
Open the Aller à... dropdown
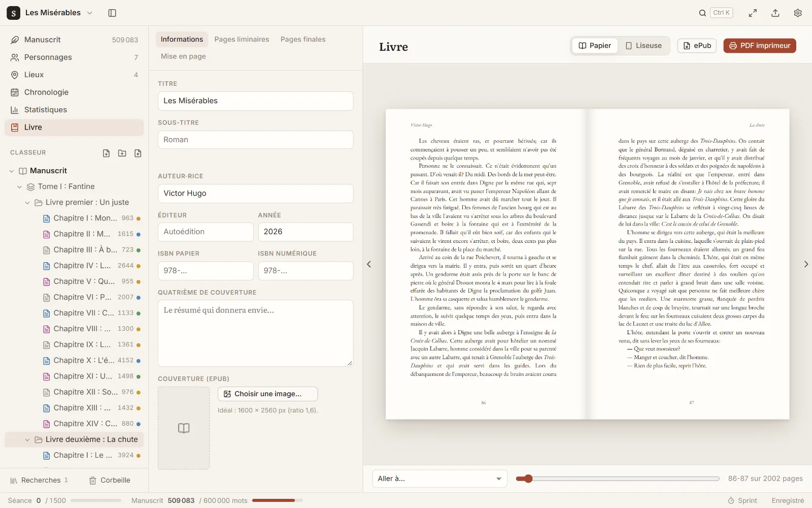pos(439,479)
